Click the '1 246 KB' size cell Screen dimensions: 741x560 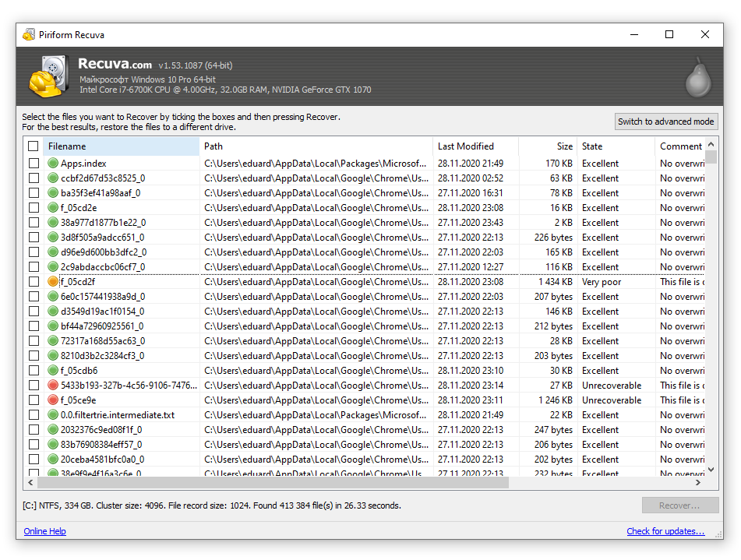click(556, 400)
